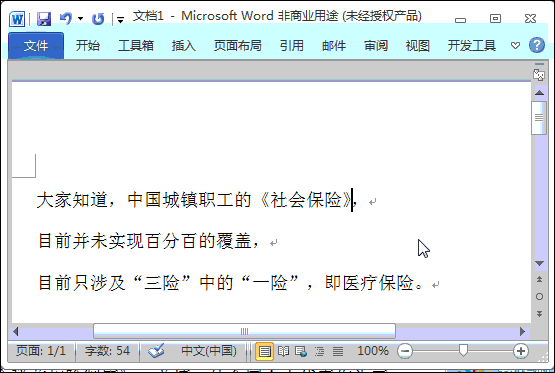Switch to Full Screen Reading view
Image resolution: width=555 pixels, height=373 pixels.
pyautogui.click(x=284, y=351)
